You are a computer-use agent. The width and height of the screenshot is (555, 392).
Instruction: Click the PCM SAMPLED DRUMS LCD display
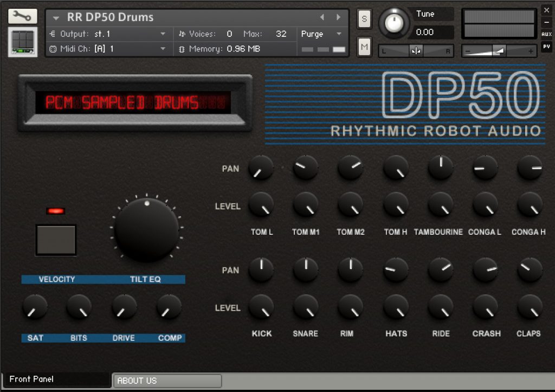(x=135, y=102)
